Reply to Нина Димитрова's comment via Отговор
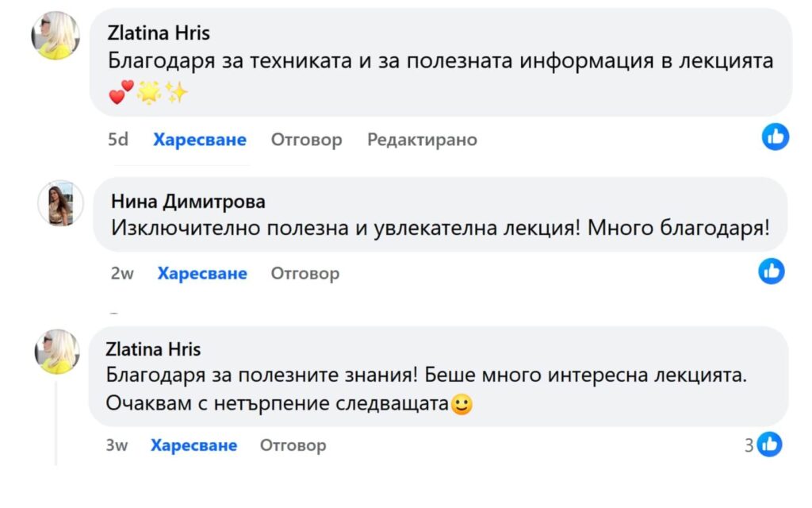Screen dimensions: 812x508 pos(305,274)
